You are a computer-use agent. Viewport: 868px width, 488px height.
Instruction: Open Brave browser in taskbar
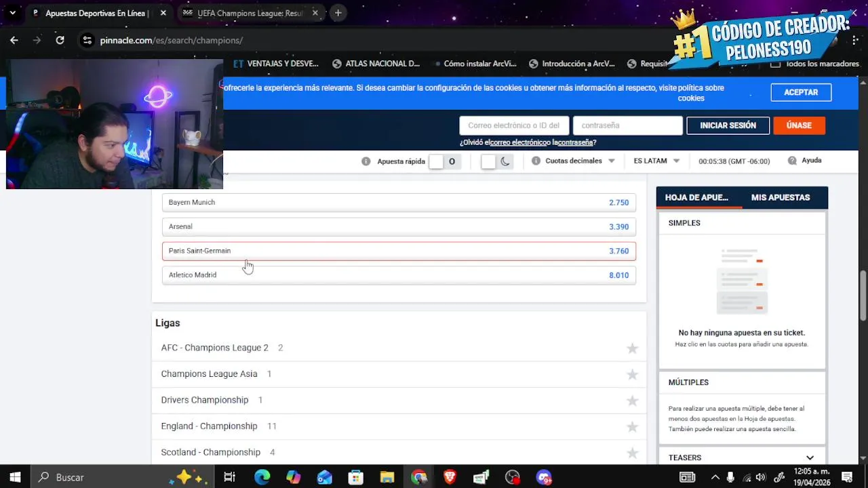pyautogui.click(x=450, y=477)
